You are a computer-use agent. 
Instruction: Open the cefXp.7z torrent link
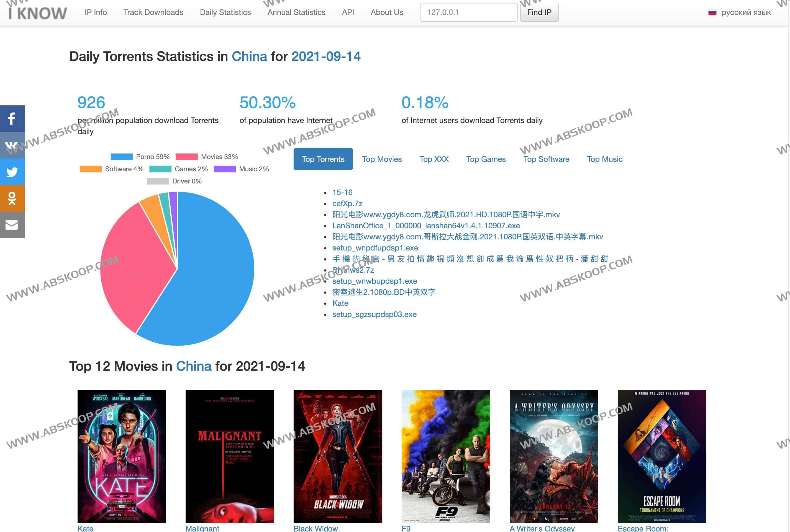[347, 204]
